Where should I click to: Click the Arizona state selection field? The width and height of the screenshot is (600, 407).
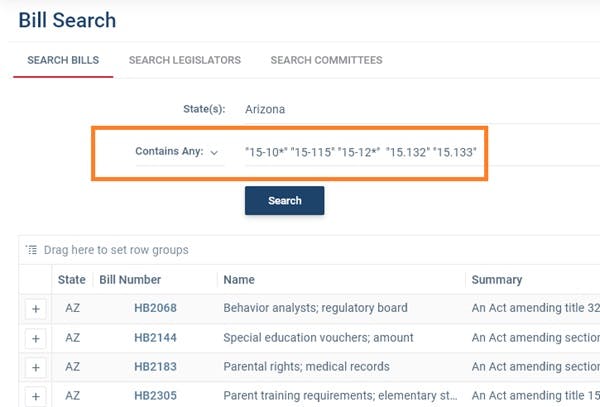pyautogui.click(x=421, y=109)
